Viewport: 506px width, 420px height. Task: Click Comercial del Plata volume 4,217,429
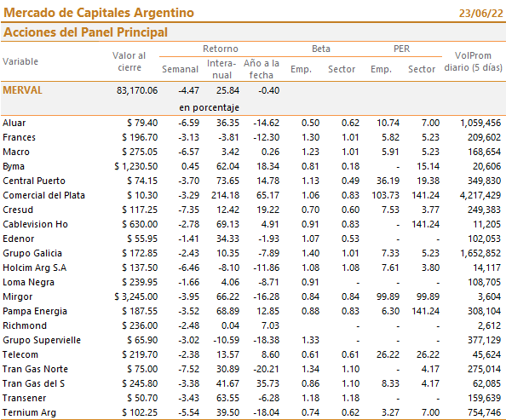point(480,195)
